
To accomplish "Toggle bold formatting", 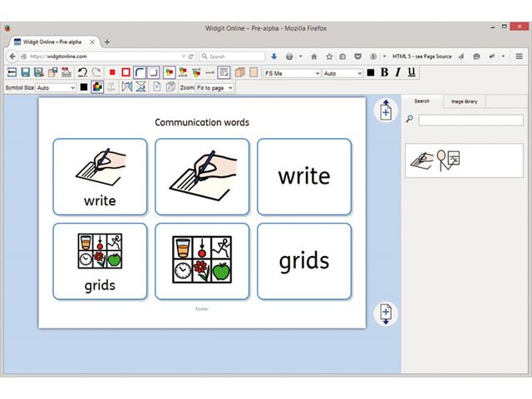I will tap(384, 72).
